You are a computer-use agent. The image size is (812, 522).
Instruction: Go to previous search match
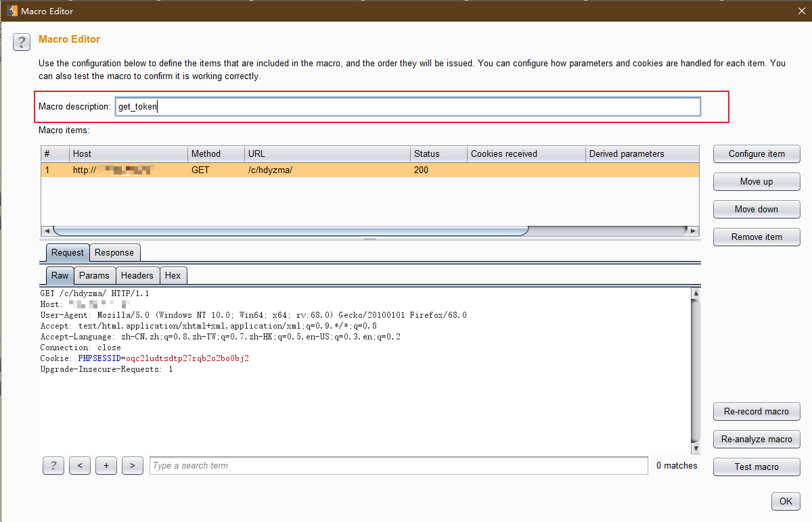80,465
